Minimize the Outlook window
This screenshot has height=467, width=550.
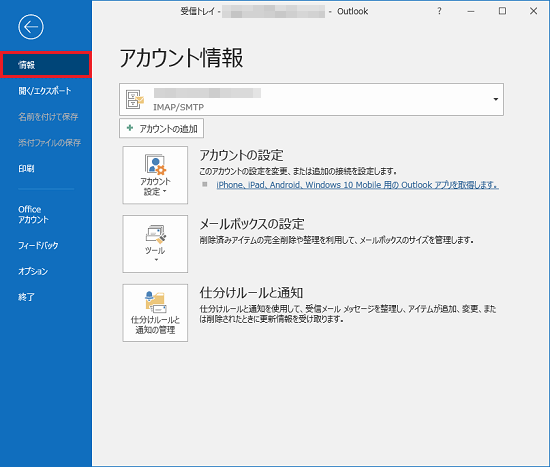coord(471,11)
